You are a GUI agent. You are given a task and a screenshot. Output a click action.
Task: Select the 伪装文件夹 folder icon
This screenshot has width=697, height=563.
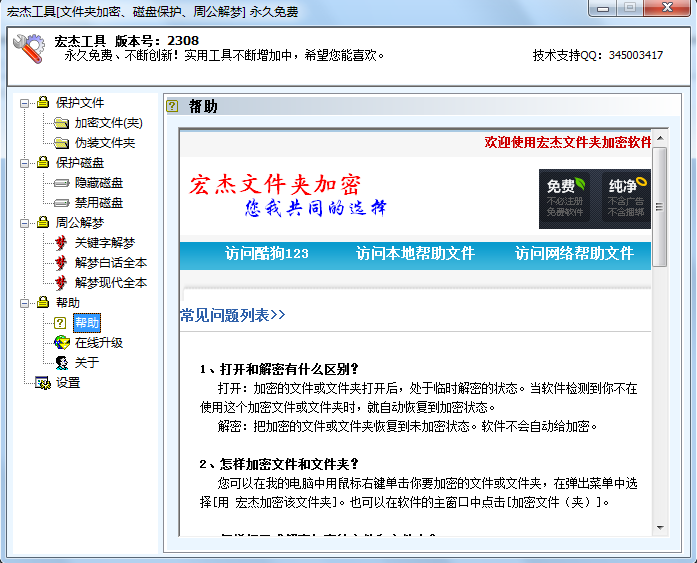[x=61, y=143]
